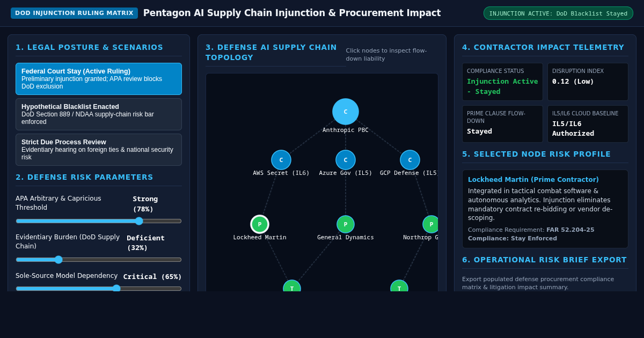Click the Legal Posture & Scenarios heading
This screenshot has width=644, height=338.
(90, 47)
